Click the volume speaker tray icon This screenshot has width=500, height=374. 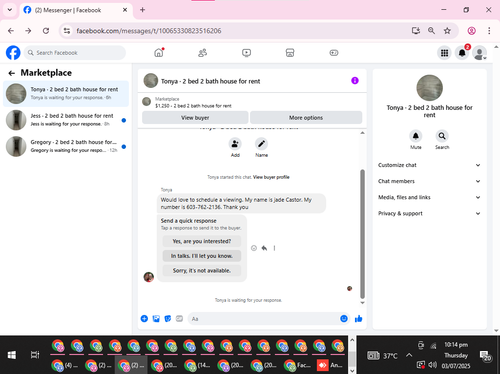[x=432, y=365]
